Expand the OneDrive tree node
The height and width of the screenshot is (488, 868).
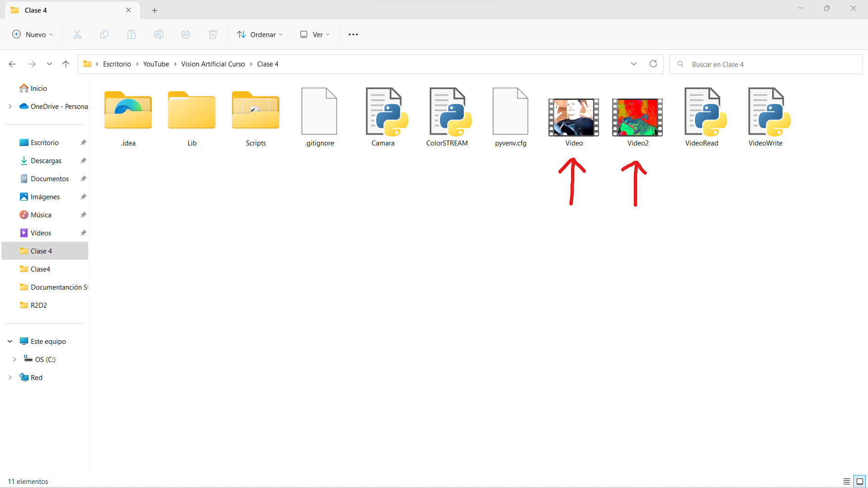(x=10, y=106)
